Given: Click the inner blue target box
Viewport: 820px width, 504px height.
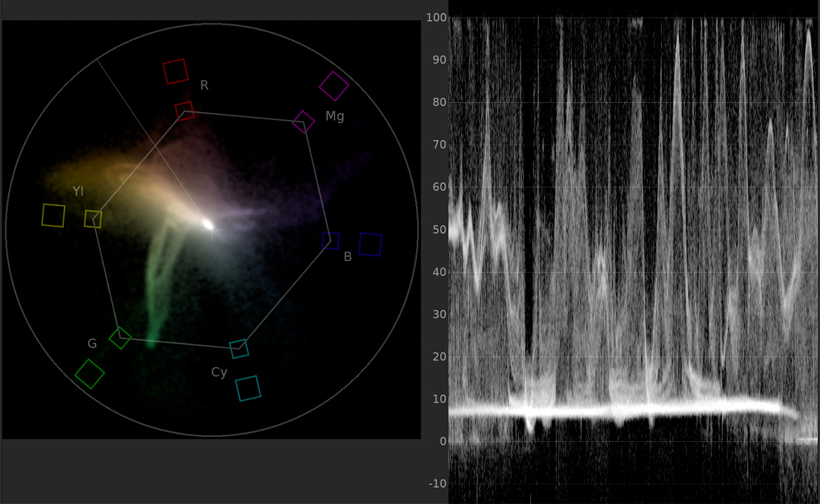Looking at the screenshot, I should click(330, 241).
